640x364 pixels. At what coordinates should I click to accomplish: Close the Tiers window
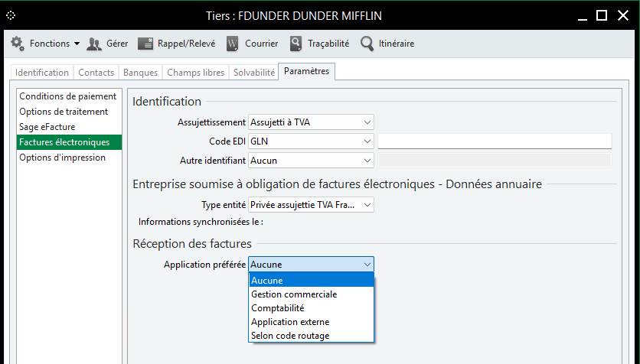click(x=623, y=15)
